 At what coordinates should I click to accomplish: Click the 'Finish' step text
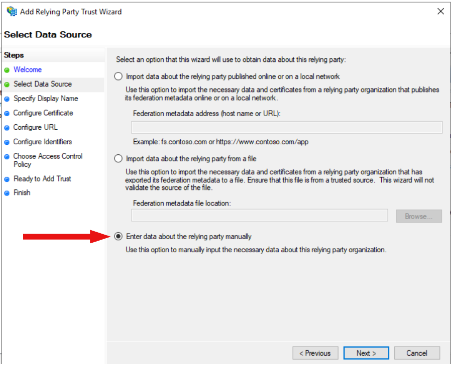[22, 192]
